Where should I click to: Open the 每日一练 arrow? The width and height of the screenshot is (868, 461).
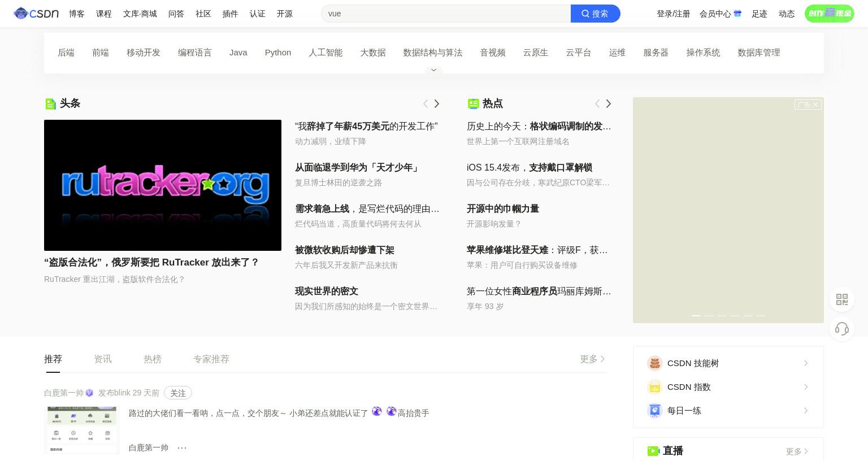(x=806, y=411)
